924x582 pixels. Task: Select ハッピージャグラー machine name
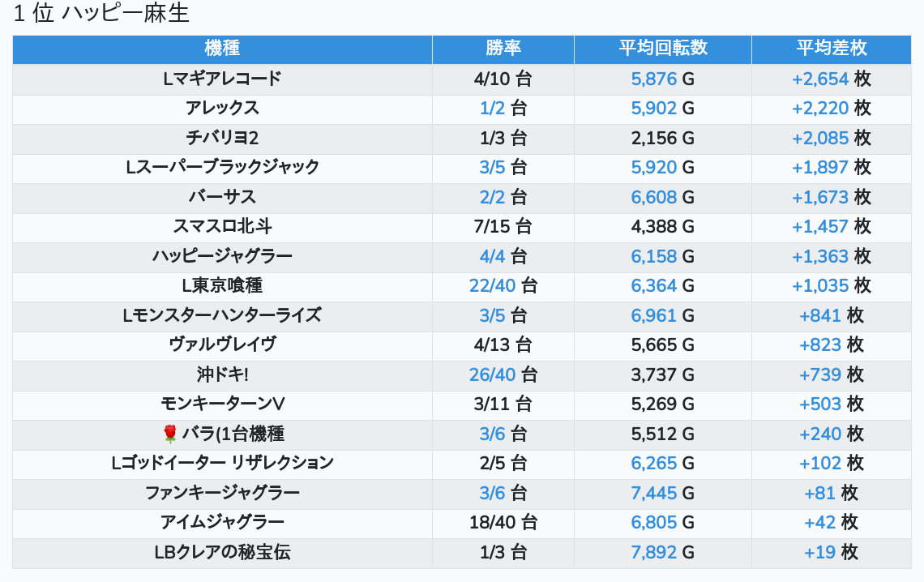pos(222,256)
